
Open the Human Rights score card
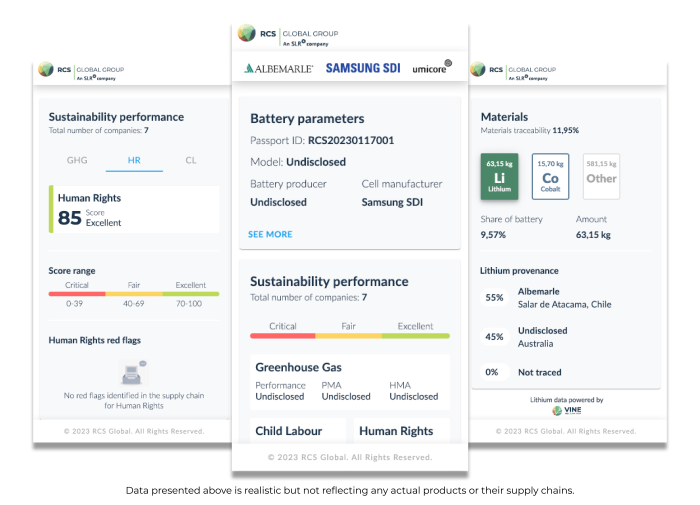[134, 209]
